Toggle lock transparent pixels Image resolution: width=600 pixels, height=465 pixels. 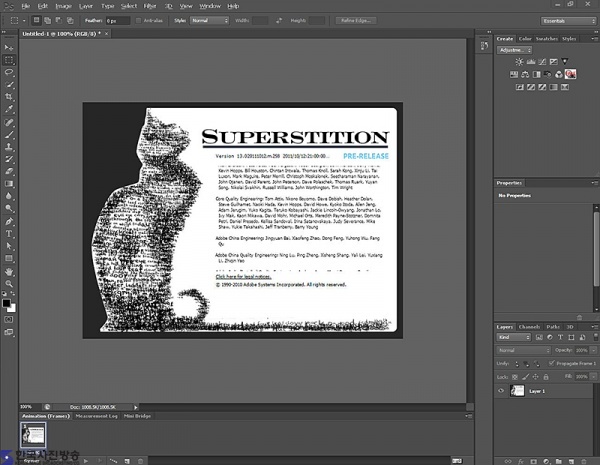515,377
